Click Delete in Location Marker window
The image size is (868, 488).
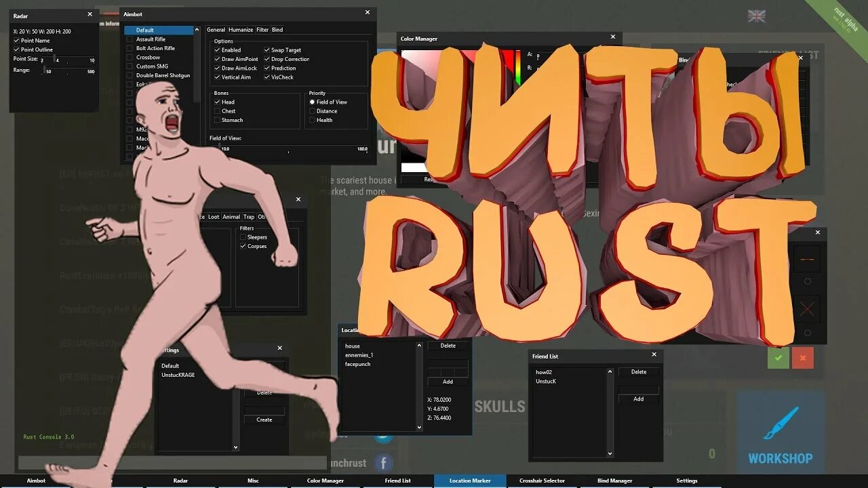(448, 346)
